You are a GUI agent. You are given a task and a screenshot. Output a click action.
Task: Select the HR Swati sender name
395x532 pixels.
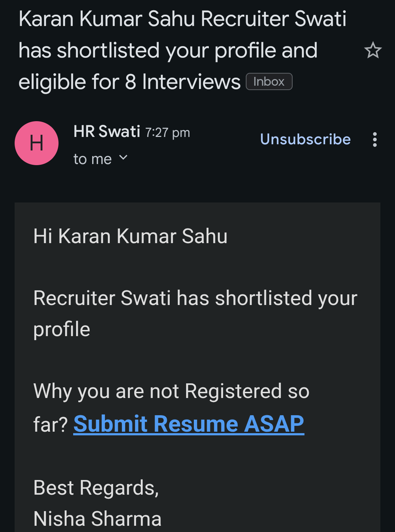107,131
